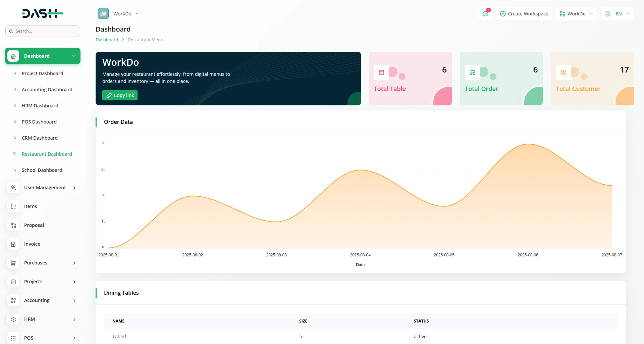Click the User Management people icon
The height and width of the screenshot is (344, 644).
pyautogui.click(x=13, y=188)
